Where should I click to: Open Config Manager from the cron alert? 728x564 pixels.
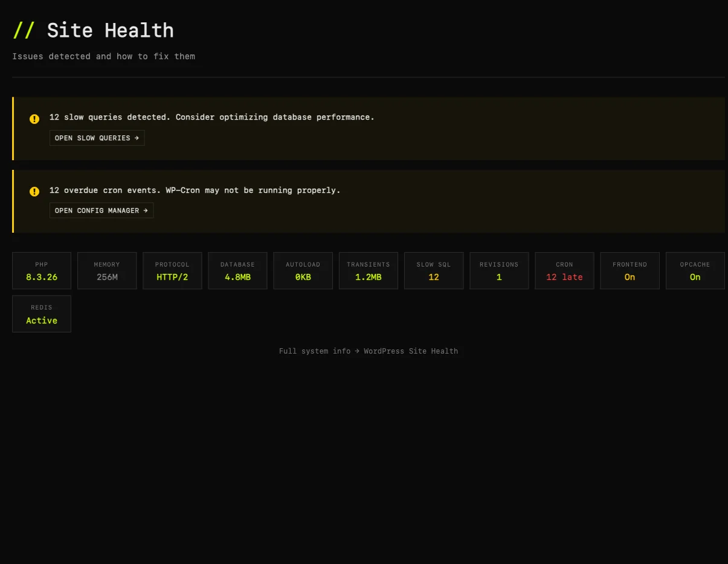[x=101, y=210]
